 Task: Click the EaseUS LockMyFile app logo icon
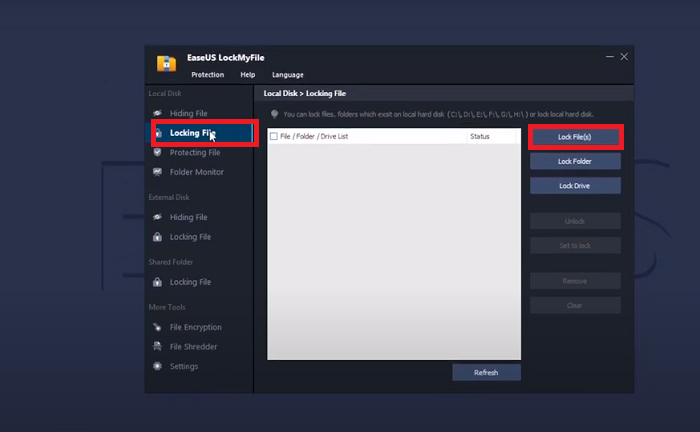tap(166, 63)
